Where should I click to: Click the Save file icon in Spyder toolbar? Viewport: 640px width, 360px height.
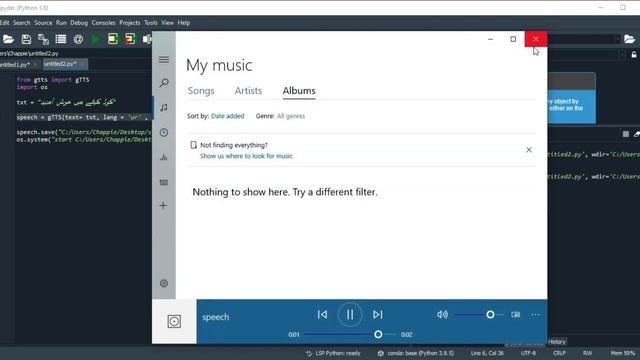pos(26,39)
